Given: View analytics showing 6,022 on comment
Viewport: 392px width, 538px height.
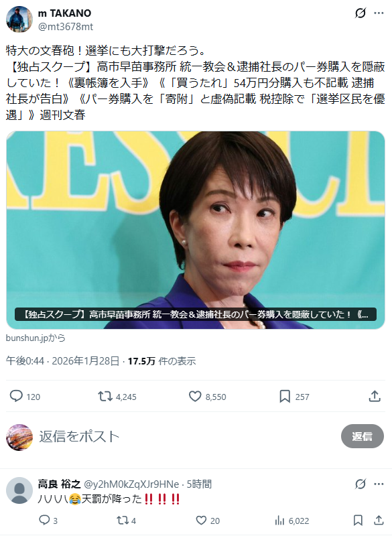Looking at the screenshot, I should pos(291,521).
